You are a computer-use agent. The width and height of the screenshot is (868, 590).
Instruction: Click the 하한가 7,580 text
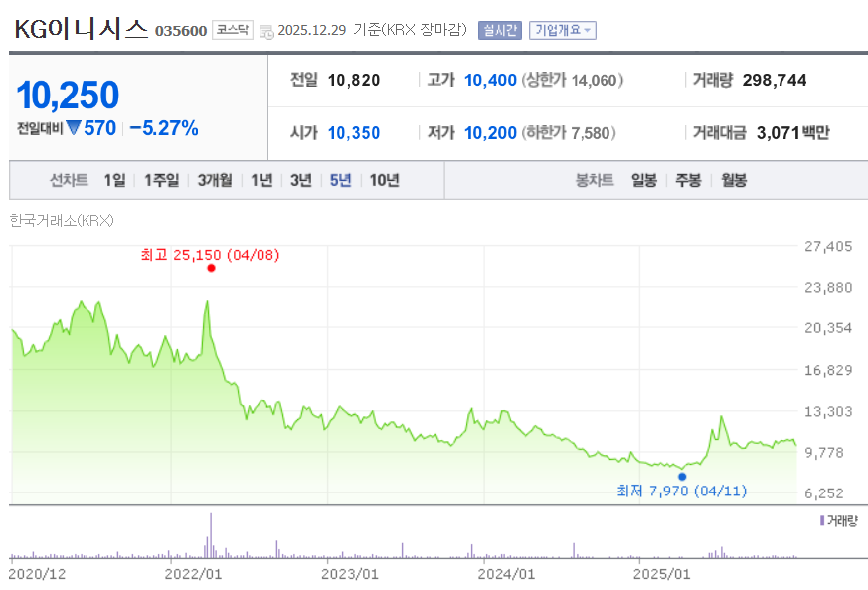569,133
